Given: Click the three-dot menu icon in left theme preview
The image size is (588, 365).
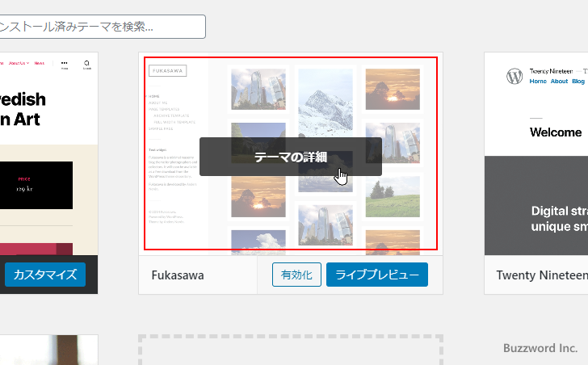Looking at the screenshot, I should coord(65,63).
